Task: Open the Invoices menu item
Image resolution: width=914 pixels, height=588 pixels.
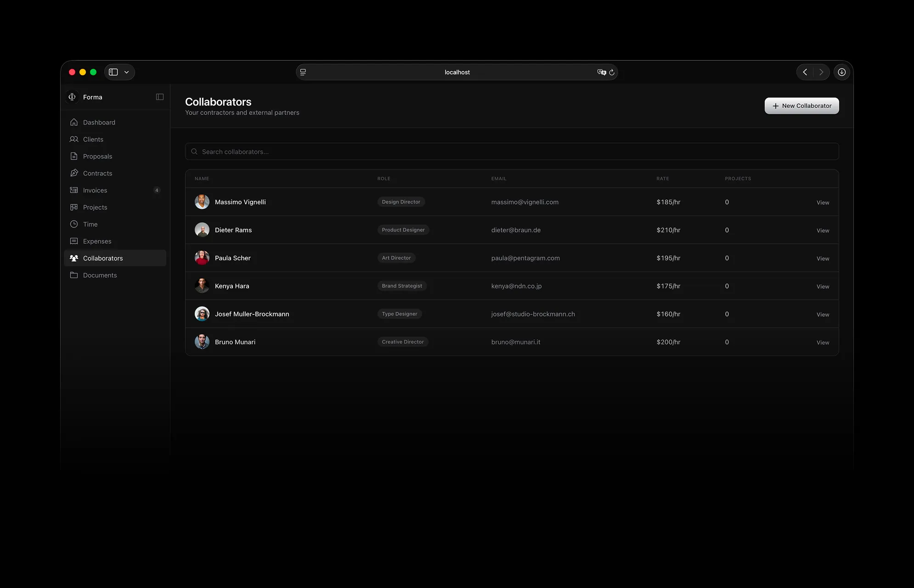Action: click(95, 190)
